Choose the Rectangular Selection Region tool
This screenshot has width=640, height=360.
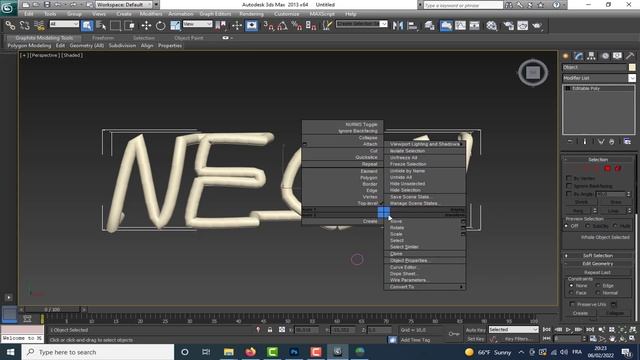pyautogui.click(x=116, y=26)
